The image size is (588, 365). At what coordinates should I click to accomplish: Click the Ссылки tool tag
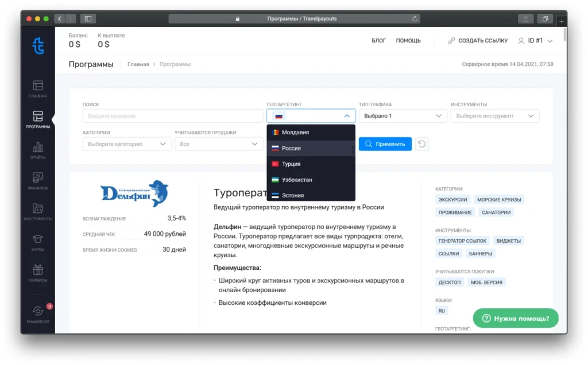pos(448,254)
